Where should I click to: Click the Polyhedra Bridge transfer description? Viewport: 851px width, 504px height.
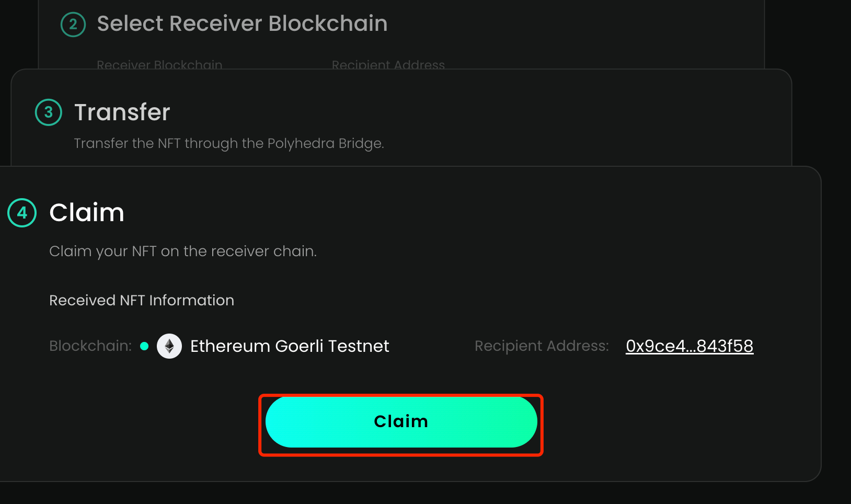click(229, 143)
